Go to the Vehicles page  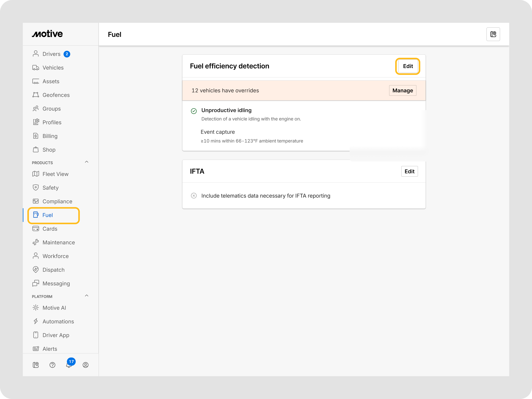53,68
